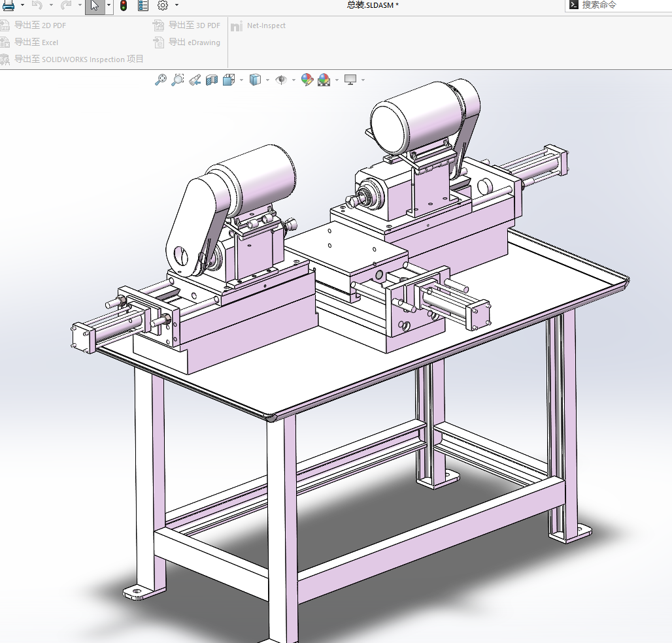The image size is (672, 643).
Task: Toggle the Hide/Show Items eye icon
Action: coord(281,80)
